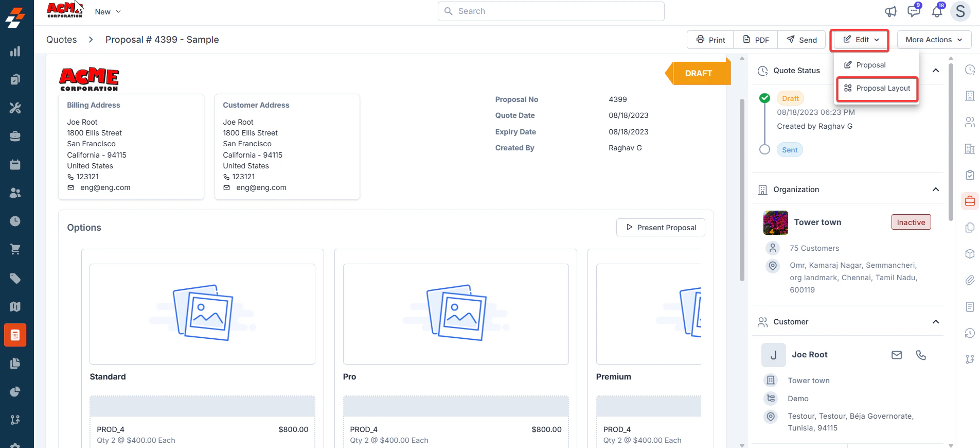The width and height of the screenshot is (980, 448).
Task: Click the ACME Corporation logo in header
Action: (x=65, y=10)
